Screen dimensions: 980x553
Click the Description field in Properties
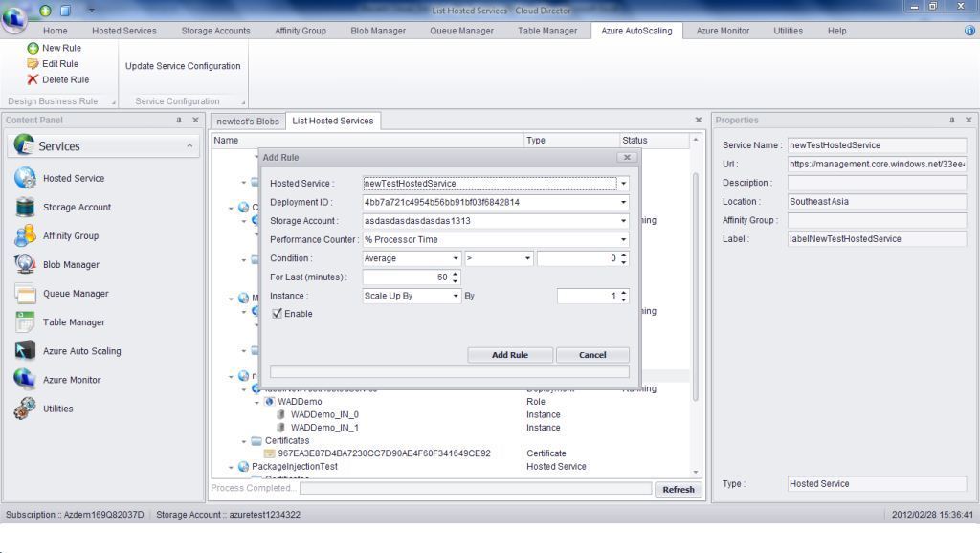pos(877,183)
